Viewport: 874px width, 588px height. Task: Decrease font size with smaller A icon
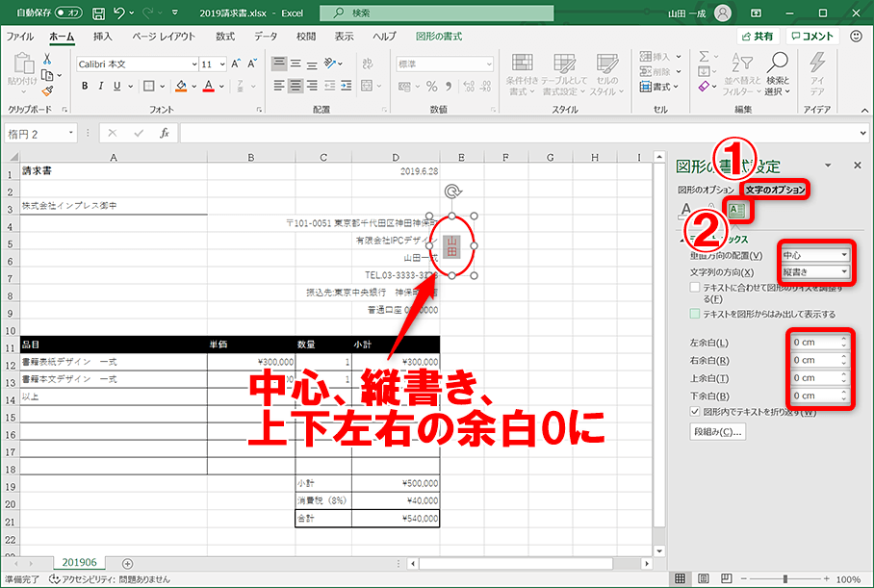click(x=252, y=64)
